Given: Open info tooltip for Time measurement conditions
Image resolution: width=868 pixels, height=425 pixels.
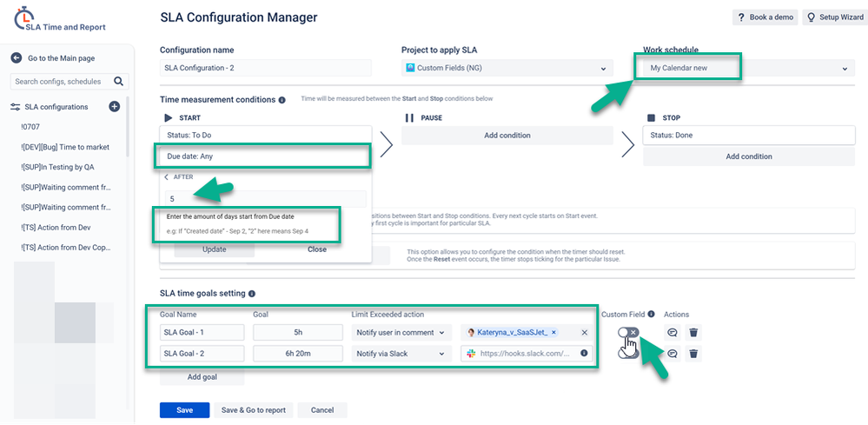Looking at the screenshot, I should coord(282,100).
